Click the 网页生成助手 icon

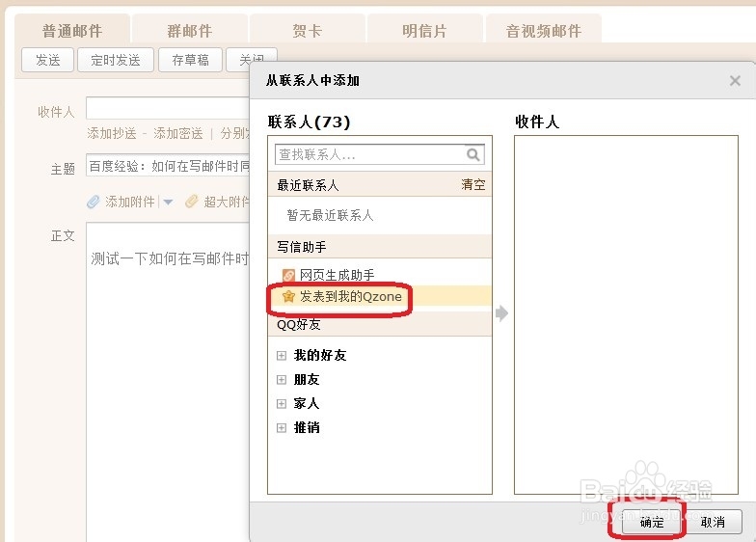tap(288, 276)
